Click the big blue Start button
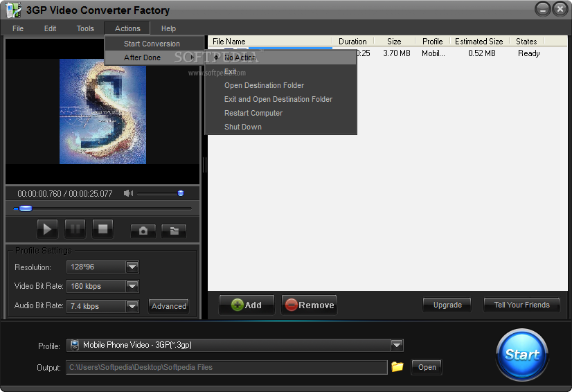 [x=522, y=355]
